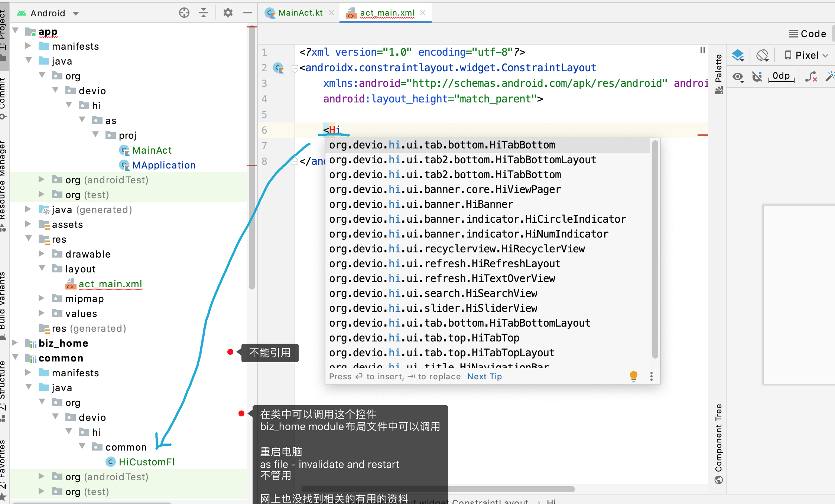Expand the java (generated) folder
Viewport: 835px width, 504px height.
click(28, 209)
